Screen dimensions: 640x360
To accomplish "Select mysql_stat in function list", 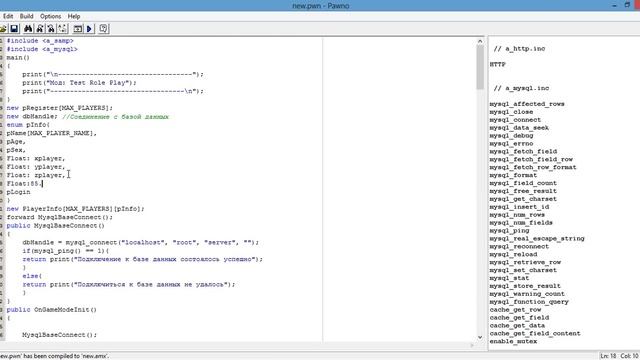I will [x=509, y=278].
